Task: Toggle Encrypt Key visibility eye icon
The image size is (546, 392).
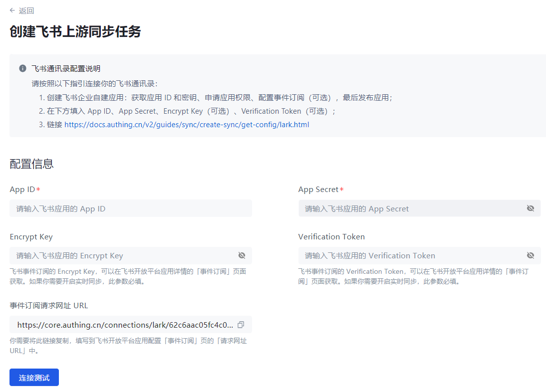Action: (x=242, y=255)
